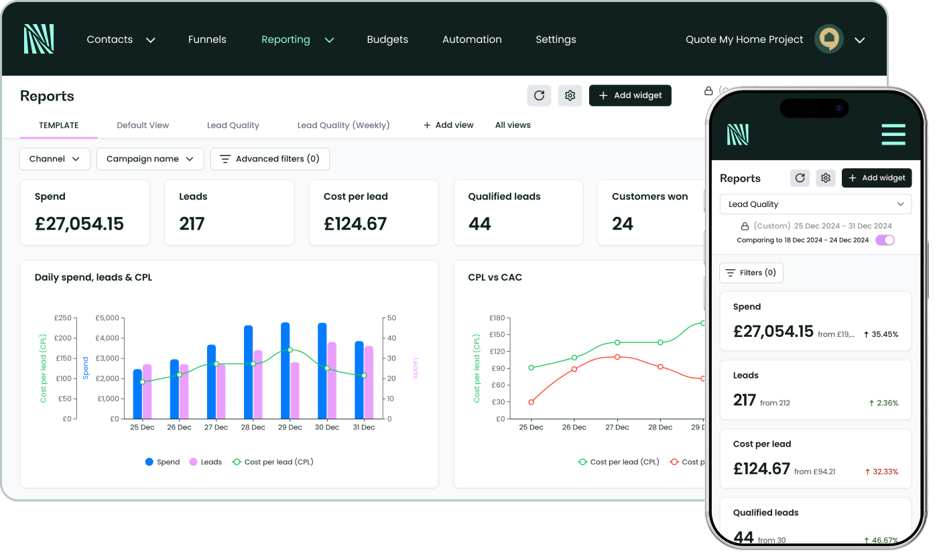937x560 pixels.
Task: Click the lock icon beside desktop date range
Action: coord(708,90)
